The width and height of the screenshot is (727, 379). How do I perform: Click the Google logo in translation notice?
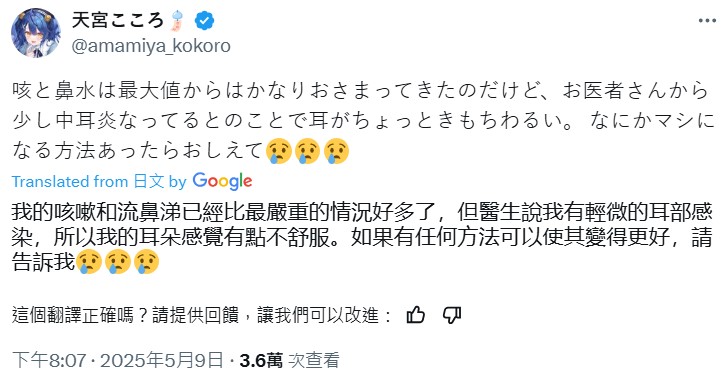pos(222,181)
